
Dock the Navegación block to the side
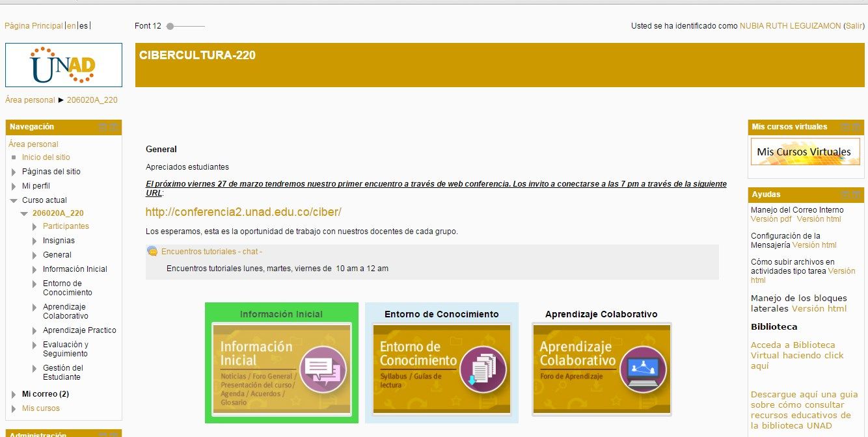point(114,127)
